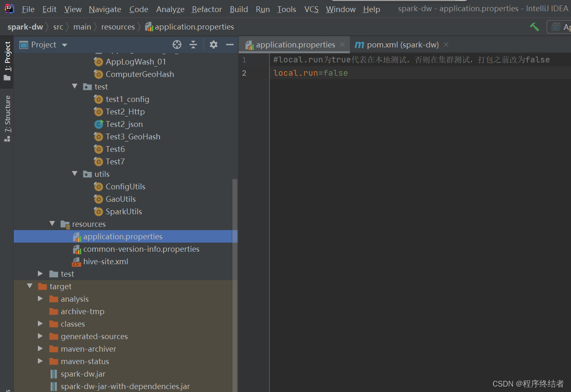Screen dimensions: 571x392
Task: Switch to the pom.xml (spark-dw) tab
Action: click(403, 45)
